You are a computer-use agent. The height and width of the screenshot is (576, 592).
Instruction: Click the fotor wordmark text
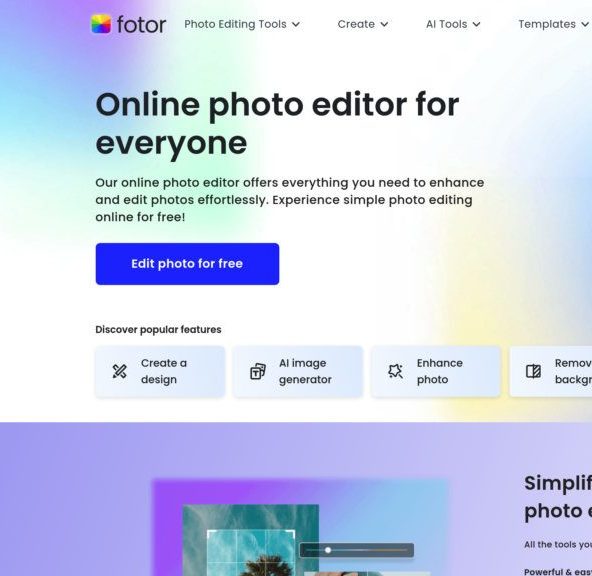[142, 25]
